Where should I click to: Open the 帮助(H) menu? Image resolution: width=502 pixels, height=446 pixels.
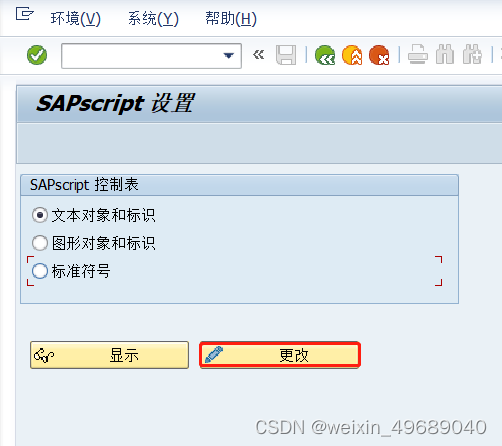coord(231,18)
